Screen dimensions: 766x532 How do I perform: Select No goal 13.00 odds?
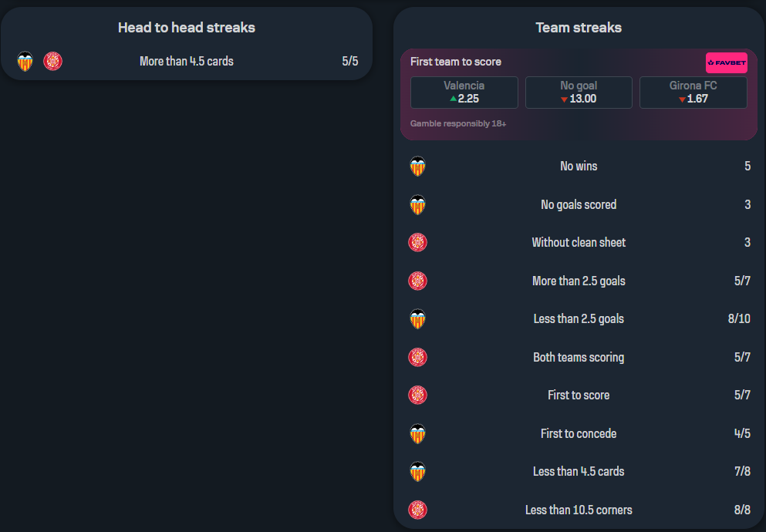point(579,93)
